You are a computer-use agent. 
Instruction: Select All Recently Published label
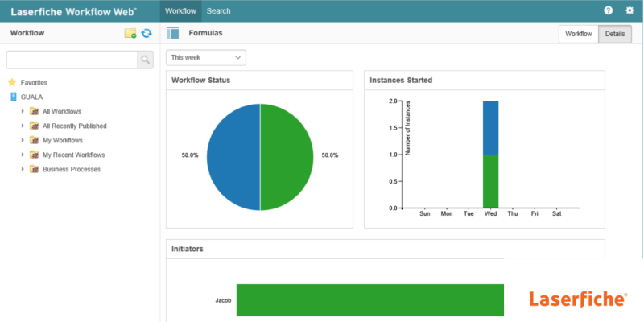point(75,126)
